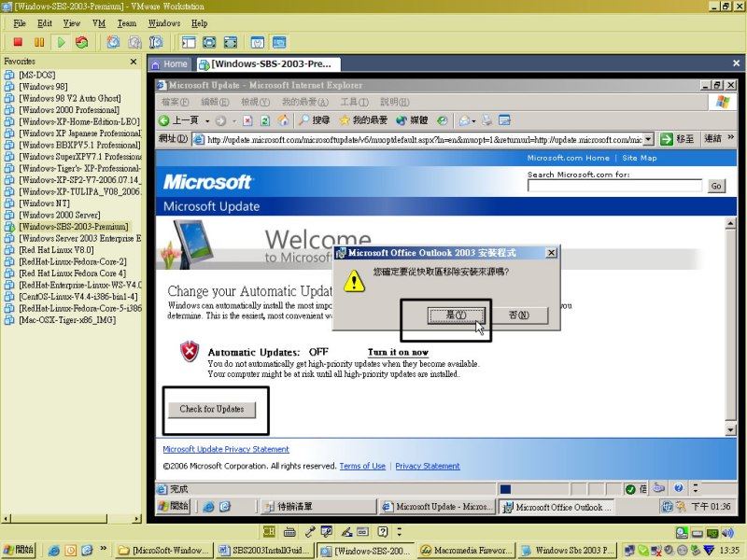
Task: Open the Media (媒體) pane in Internet Explorer
Action: click(412, 120)
